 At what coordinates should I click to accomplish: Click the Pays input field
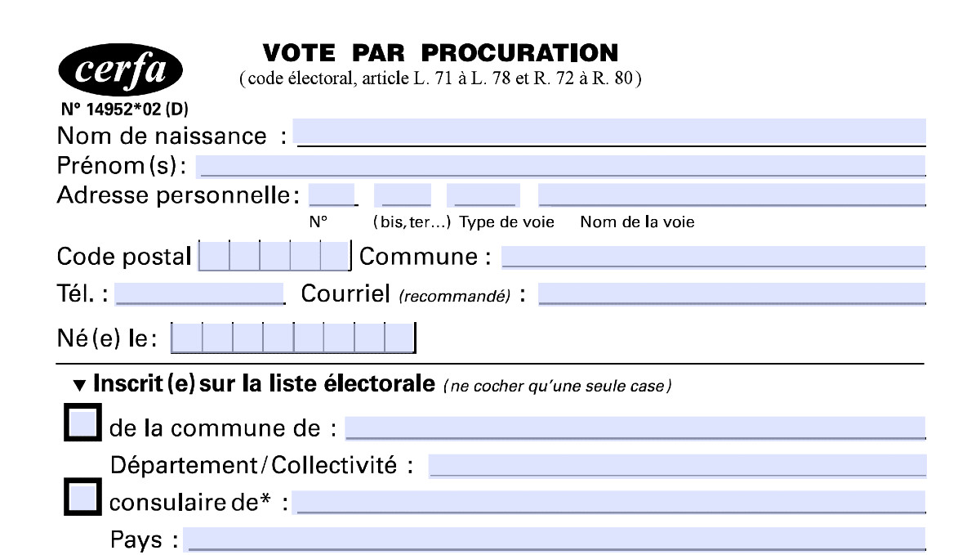555,539
